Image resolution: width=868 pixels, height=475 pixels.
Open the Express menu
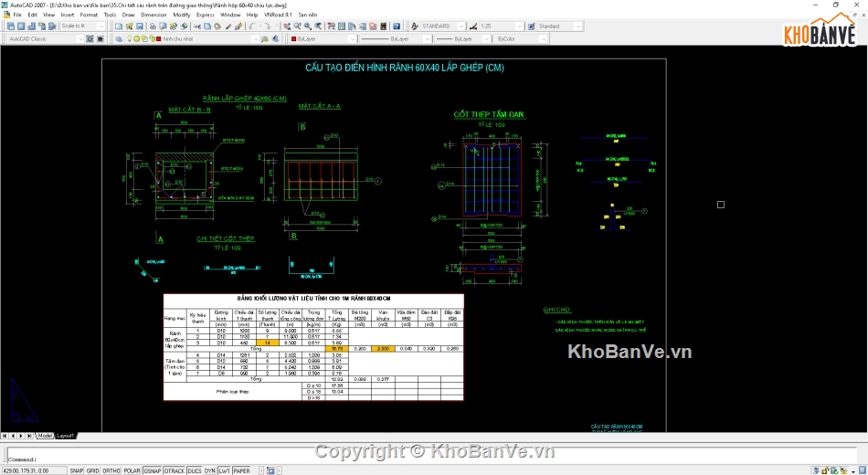click(x=205, y=15)
